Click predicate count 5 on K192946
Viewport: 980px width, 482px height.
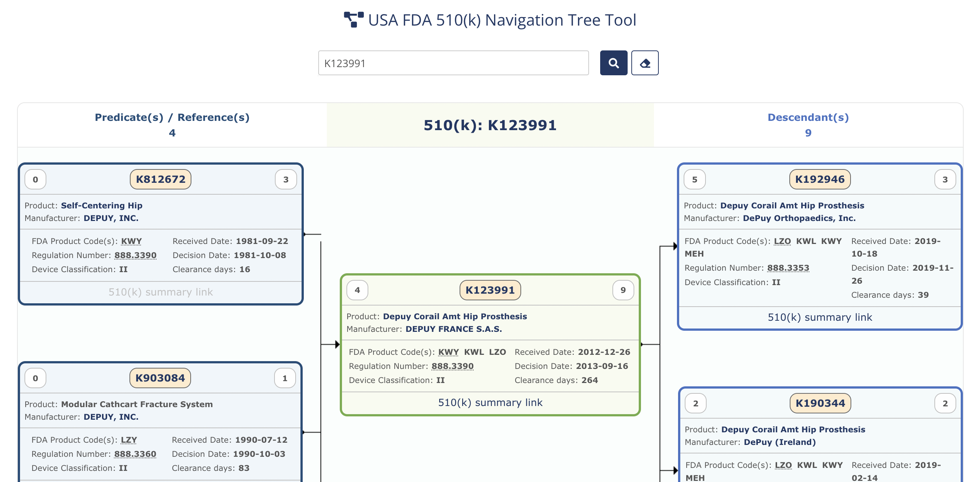click(x=694, y=179)
